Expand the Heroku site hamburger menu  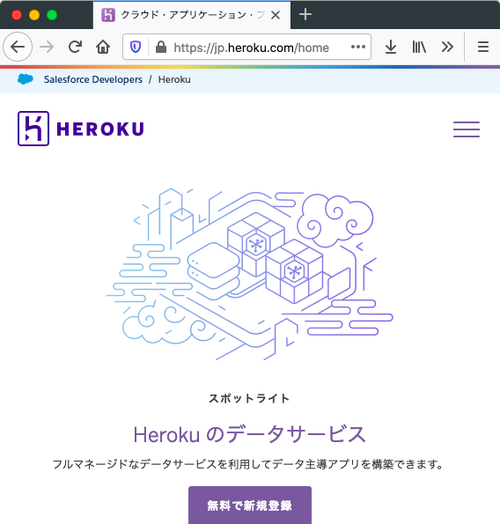(x=466, y=129)
